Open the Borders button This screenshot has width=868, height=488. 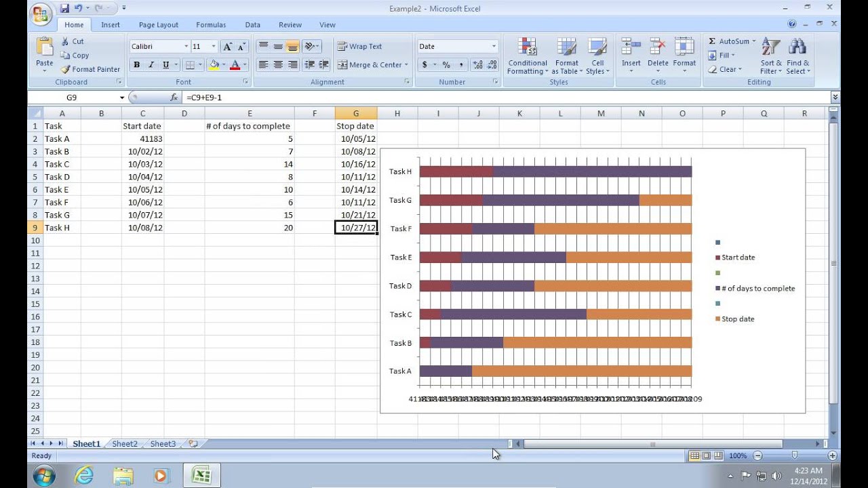[190, 65]
